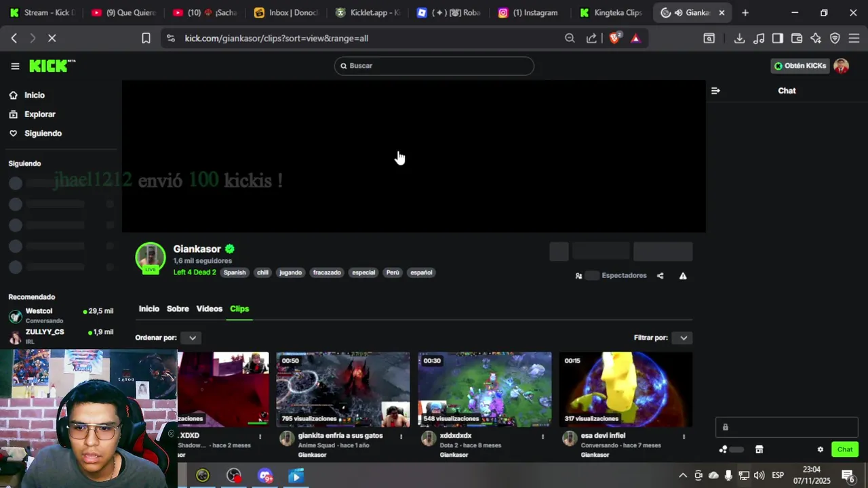This screenshot has height=488, width=868.
Task: Click the channel points icon in chat
Action: pos(724,449)
